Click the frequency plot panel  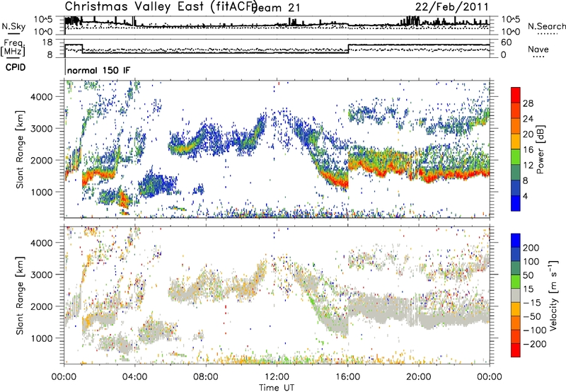pos(277,48)
